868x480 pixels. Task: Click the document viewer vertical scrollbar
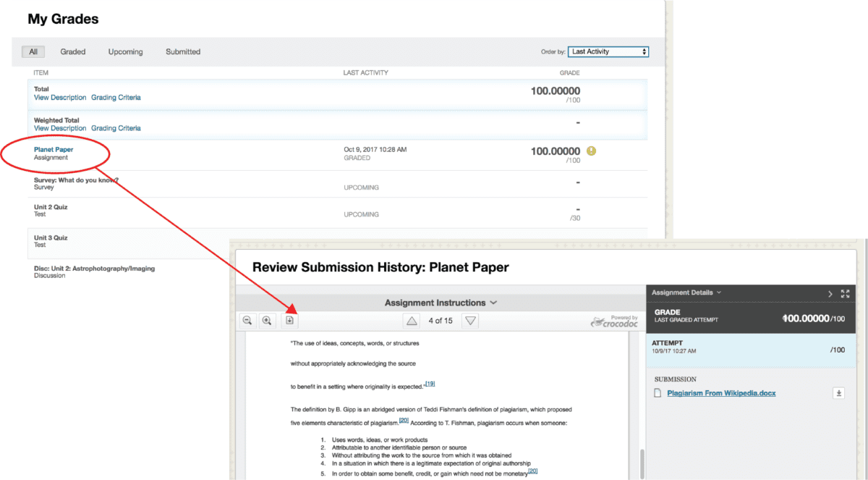[641, 460]
